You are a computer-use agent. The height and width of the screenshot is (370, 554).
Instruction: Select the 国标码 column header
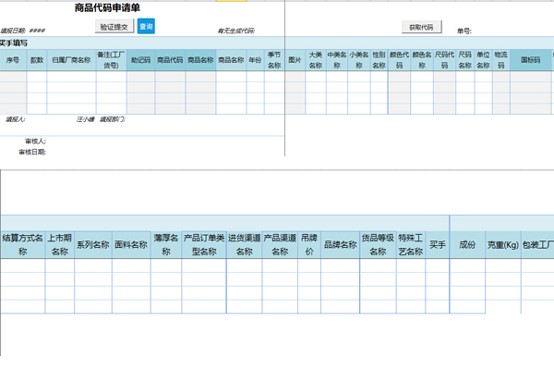tap(530, 60)
